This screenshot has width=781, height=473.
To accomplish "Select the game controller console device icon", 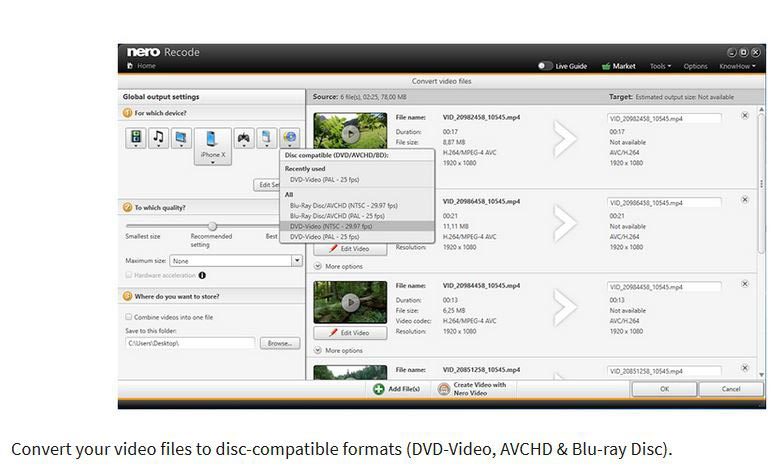I will (244, 138).
